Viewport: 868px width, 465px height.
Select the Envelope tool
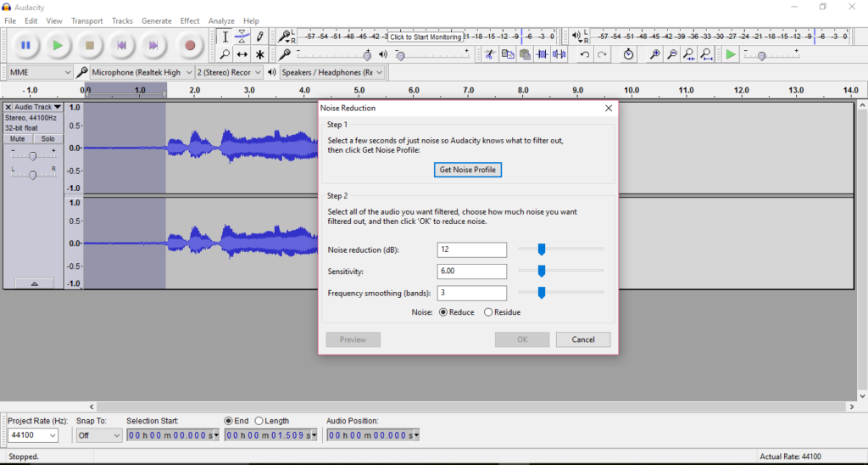(242, 36)
